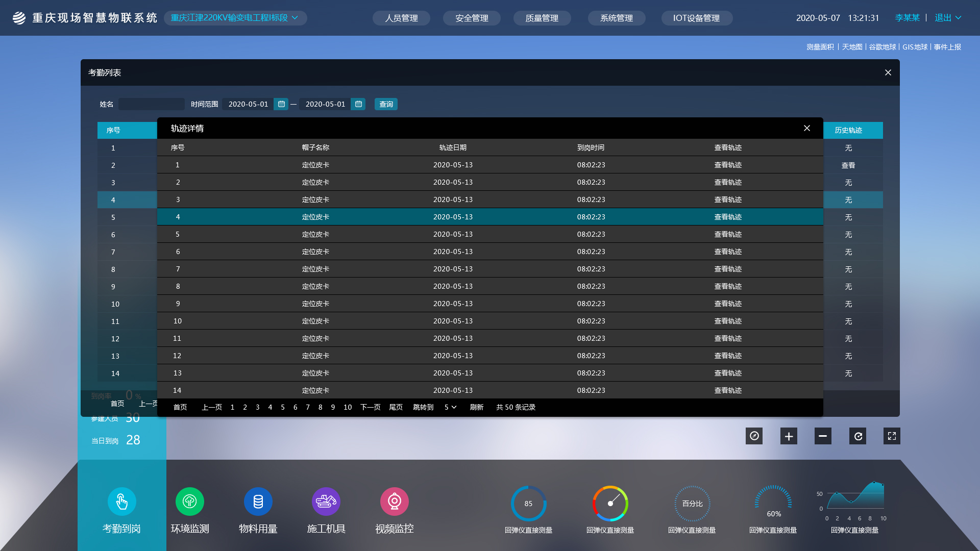Click the 百分比 dotted circle gauge
The height and width of the screenshot is (551, 980).
point(692,504)
